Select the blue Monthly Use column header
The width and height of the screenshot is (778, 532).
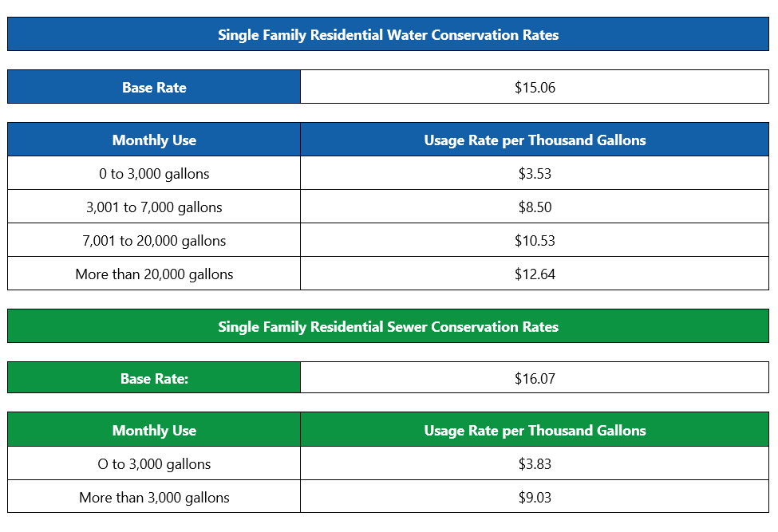[x=154, y=140]
